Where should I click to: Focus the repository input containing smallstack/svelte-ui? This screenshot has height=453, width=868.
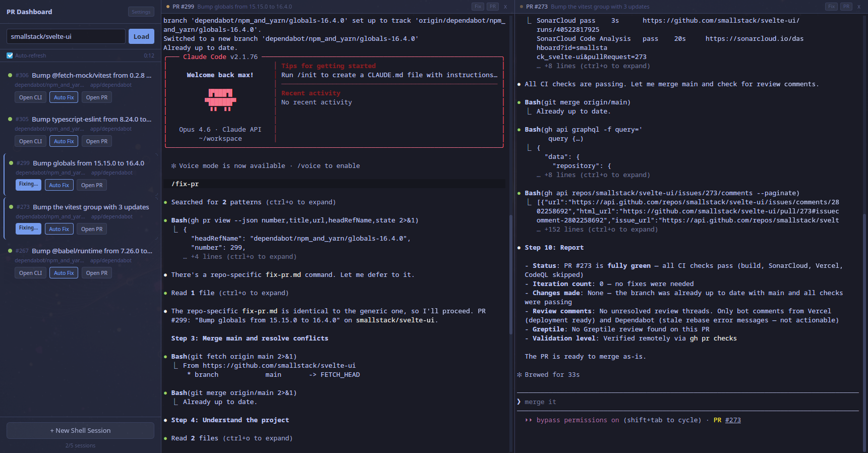click(x=66, y=36)
